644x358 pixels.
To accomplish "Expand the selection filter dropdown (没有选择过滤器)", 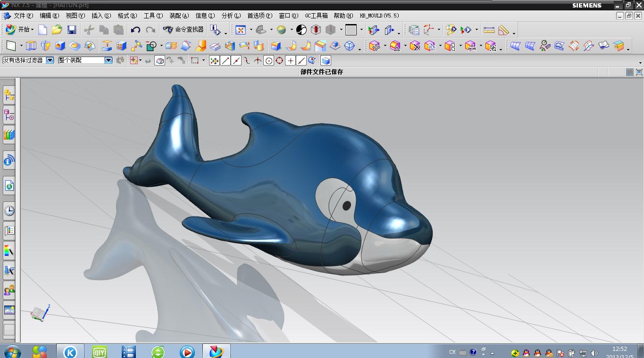I will tap(50, 60).
